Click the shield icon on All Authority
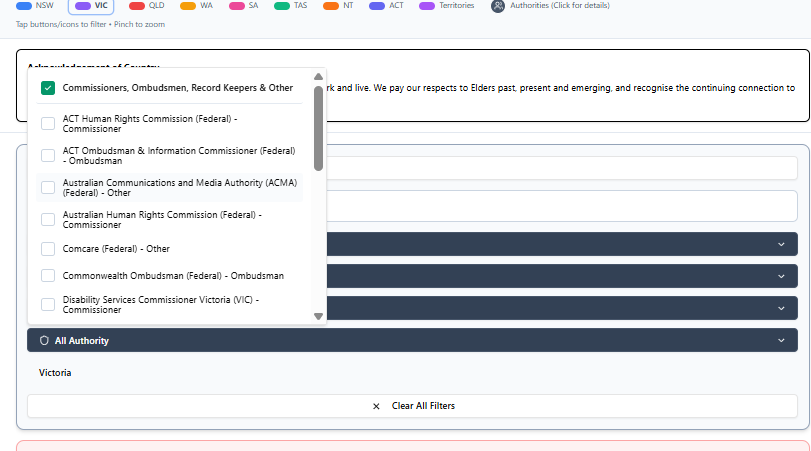 [44, 340]
